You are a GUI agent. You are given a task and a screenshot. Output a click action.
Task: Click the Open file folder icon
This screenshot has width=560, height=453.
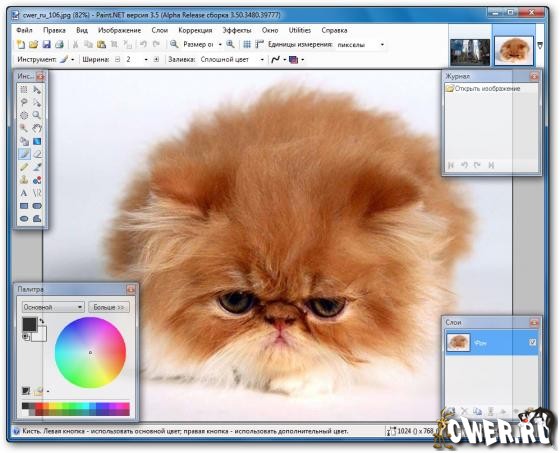pyautogui.click(x=33, y=44)
